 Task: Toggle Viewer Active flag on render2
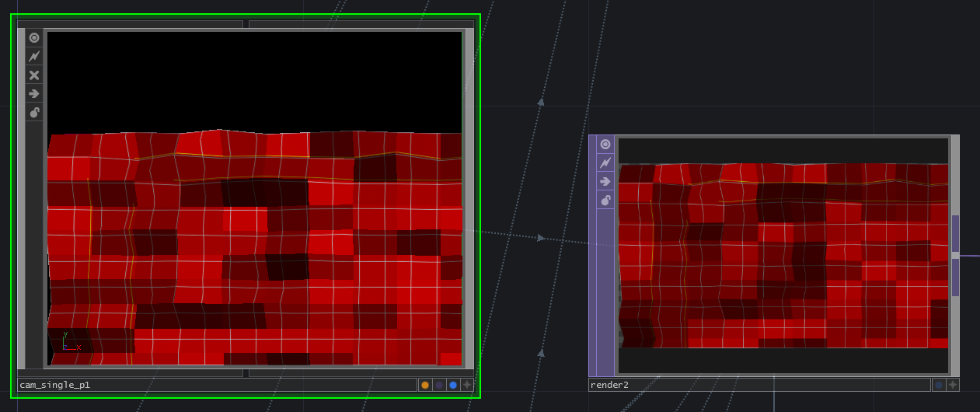(605, 144)
